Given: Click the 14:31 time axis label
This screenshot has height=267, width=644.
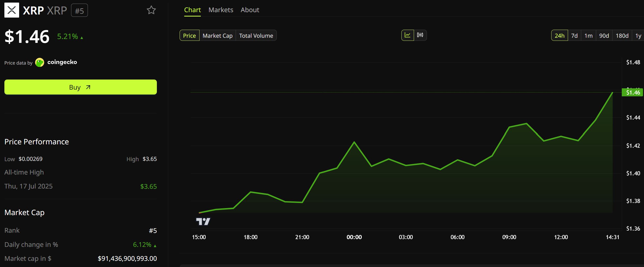Looking at the screenshot, I should [612, 237].
